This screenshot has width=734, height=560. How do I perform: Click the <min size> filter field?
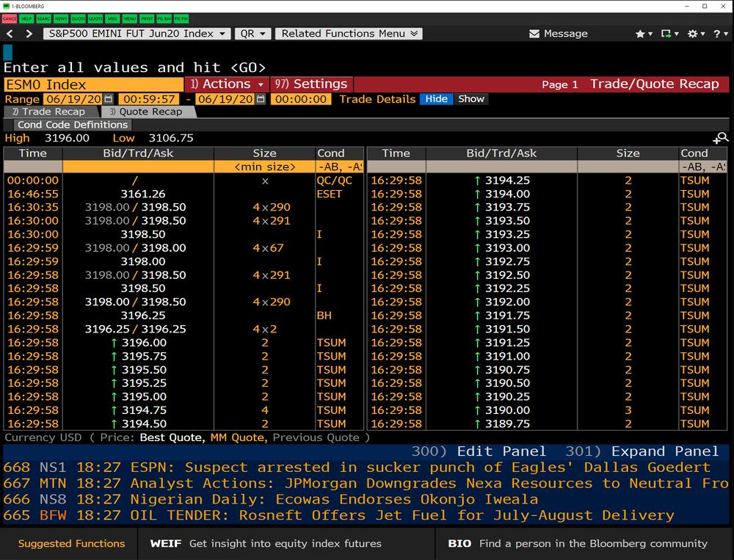click(264, 167)
